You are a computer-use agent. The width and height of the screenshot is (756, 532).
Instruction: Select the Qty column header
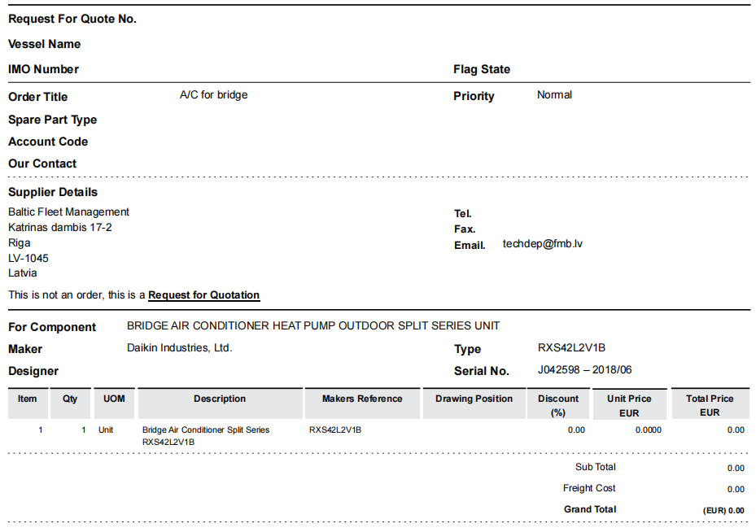[x=70, y=399]
